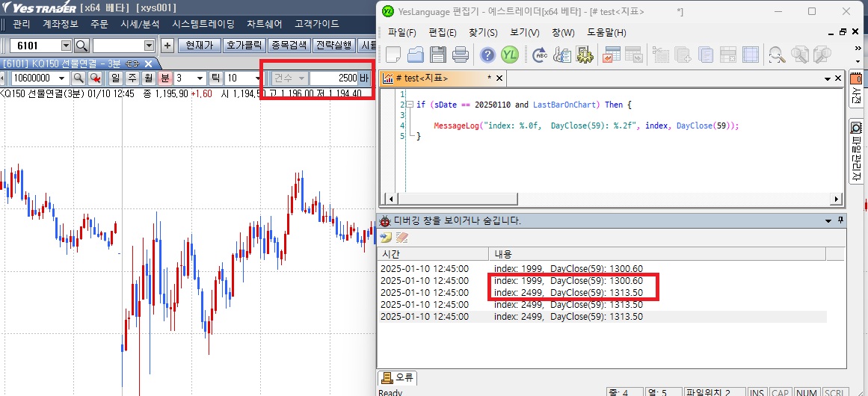Click the Print icon in editor toolbar
The width and height of the screenshot is (868, 396).
pyautogui.click(x=461, y=55)
